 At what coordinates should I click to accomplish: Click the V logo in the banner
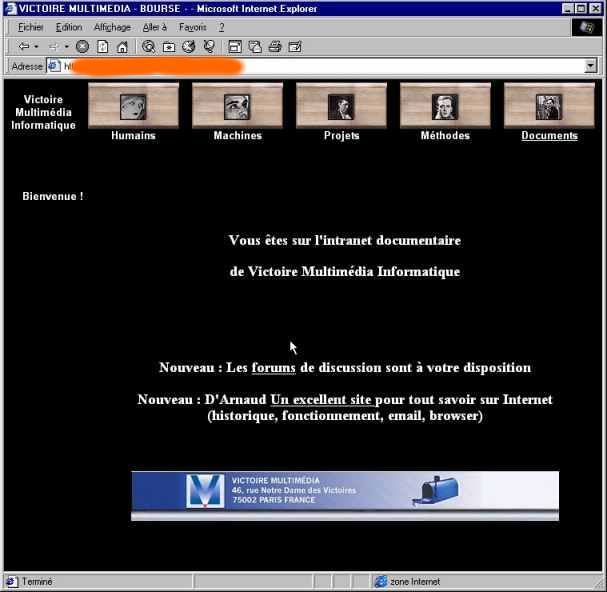[205, 491]
